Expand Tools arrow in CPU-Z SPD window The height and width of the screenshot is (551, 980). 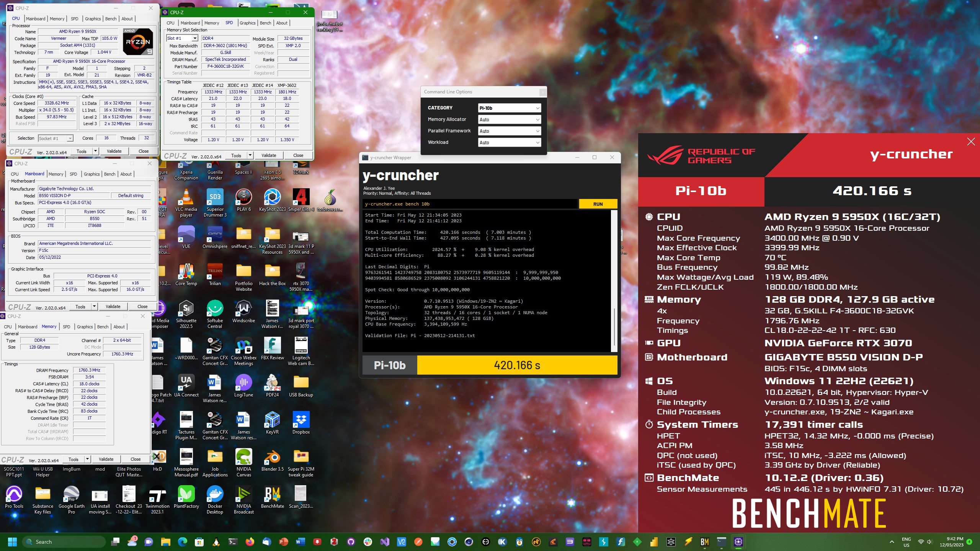click(x=250, y=155)
